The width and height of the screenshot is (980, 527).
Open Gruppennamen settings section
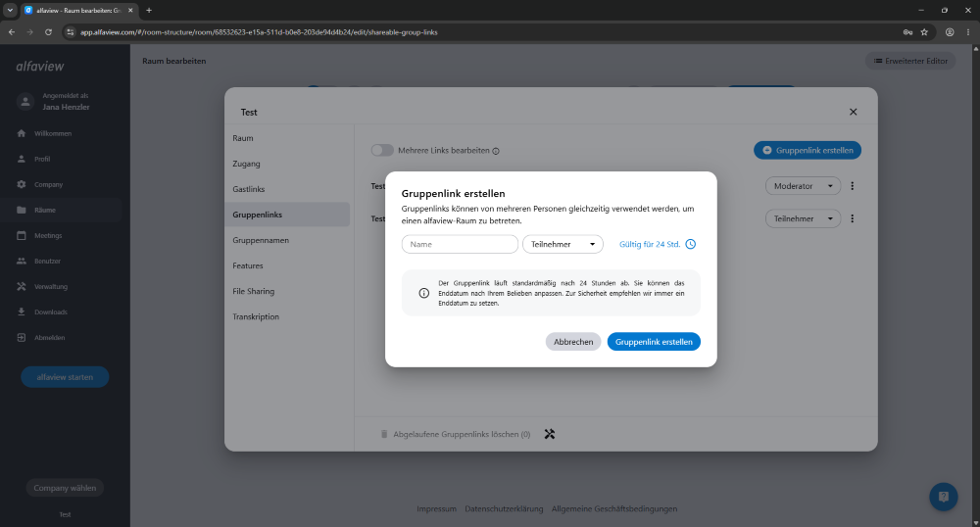point(287,240)
